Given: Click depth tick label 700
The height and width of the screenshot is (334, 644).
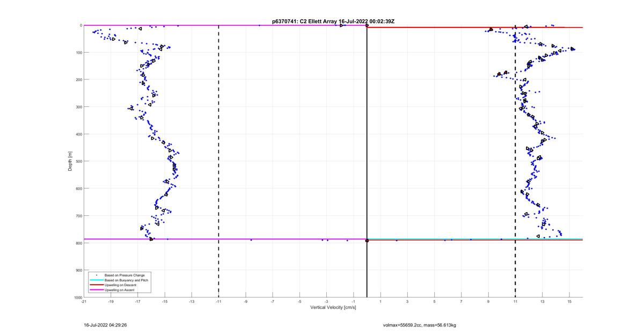Looking at the screenshot, I should (x=78, y=216).
